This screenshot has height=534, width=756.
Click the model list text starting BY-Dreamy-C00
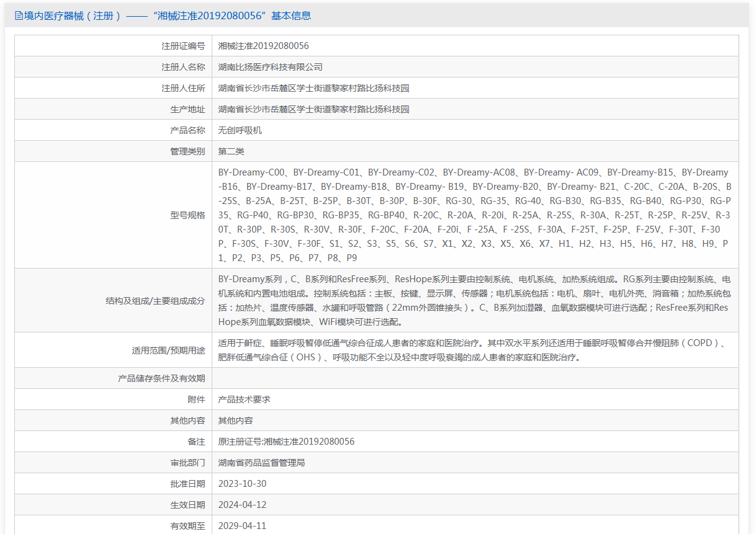tap(475, 215)
